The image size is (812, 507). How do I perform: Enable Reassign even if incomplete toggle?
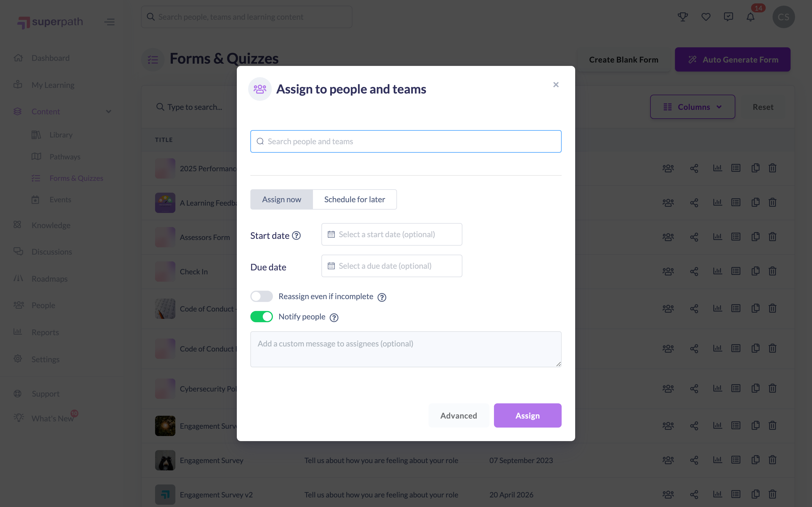[x=261, y=296]
